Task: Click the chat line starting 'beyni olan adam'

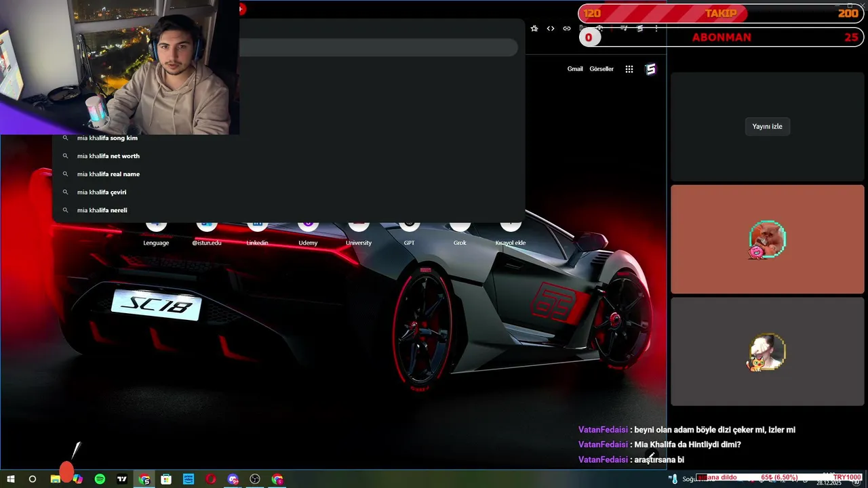Action: point(687,430)
